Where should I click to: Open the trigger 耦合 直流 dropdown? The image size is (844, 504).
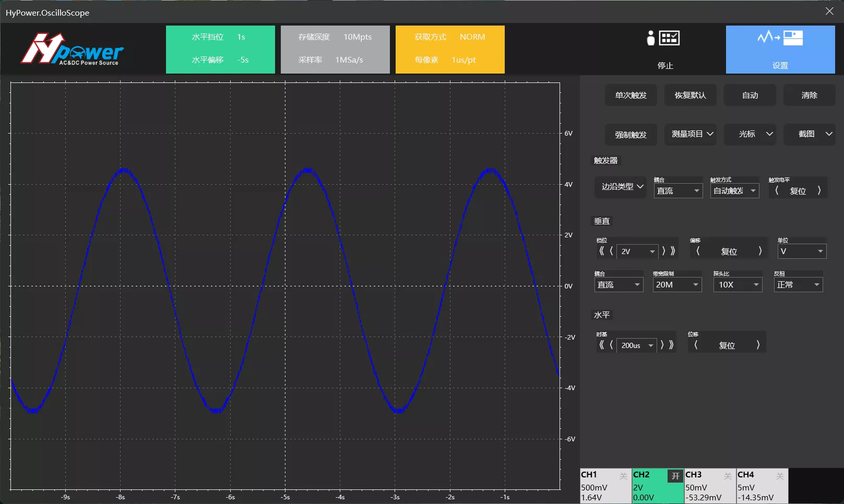pos(678,190)
